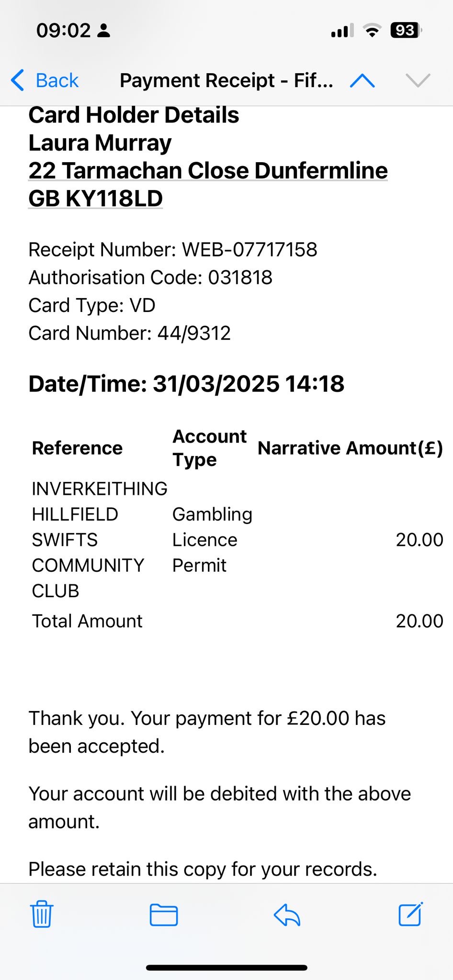The height and width of the screenshot is (980, 453).
Task: Tap the 09:02 clock in status bar
Action: click(63, 31)
